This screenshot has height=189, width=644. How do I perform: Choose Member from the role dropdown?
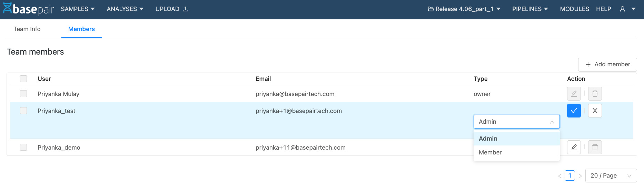[490, 152]
